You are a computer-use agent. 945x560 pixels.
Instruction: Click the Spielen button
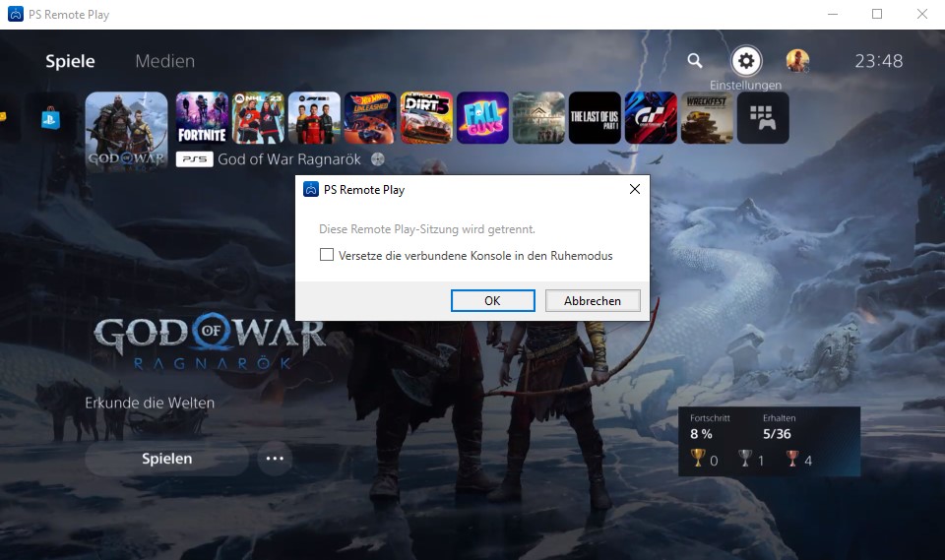pos(167,459)
